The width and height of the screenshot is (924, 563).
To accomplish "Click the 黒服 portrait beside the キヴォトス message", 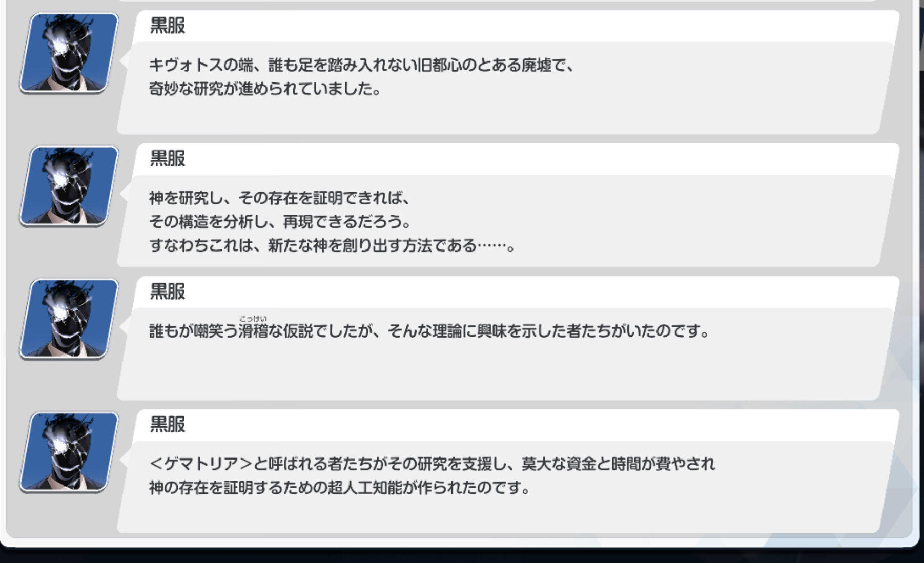I will [x=69, y=53].
